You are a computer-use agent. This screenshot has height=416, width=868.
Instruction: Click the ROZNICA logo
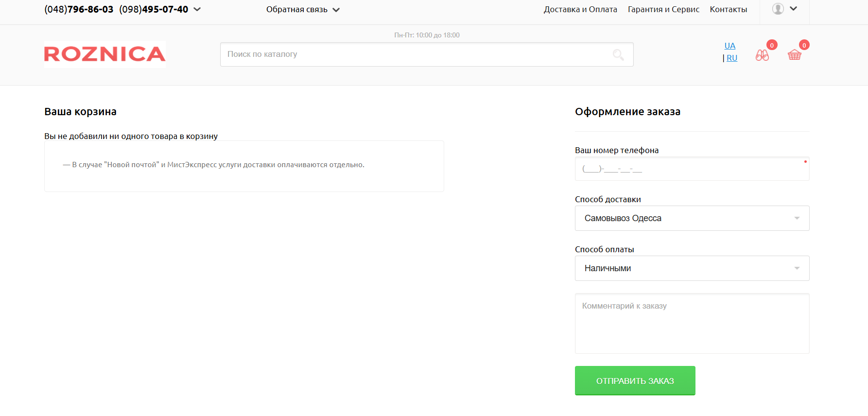104,54
